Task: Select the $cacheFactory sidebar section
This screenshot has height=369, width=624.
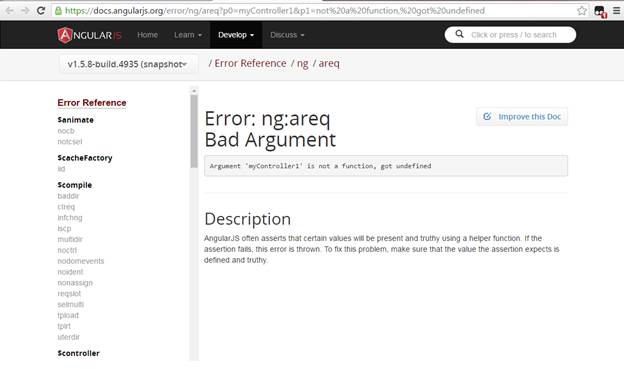Action: (85, 158)
